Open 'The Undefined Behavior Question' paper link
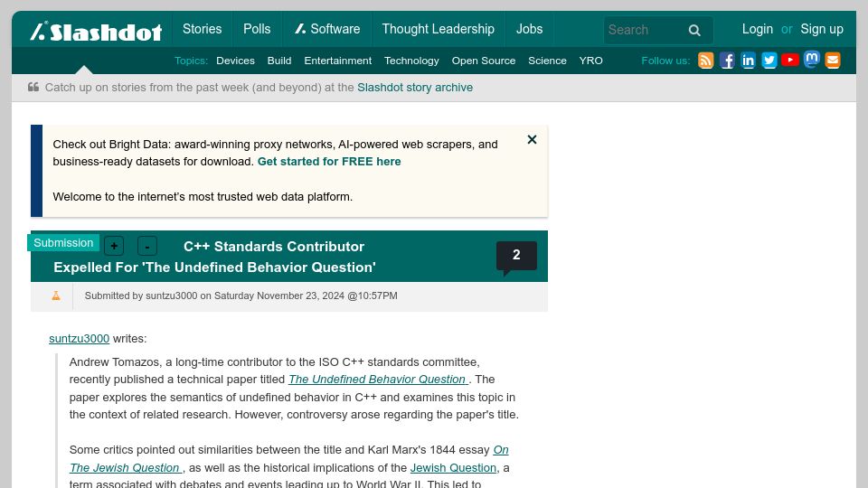 tap(379, 380)
